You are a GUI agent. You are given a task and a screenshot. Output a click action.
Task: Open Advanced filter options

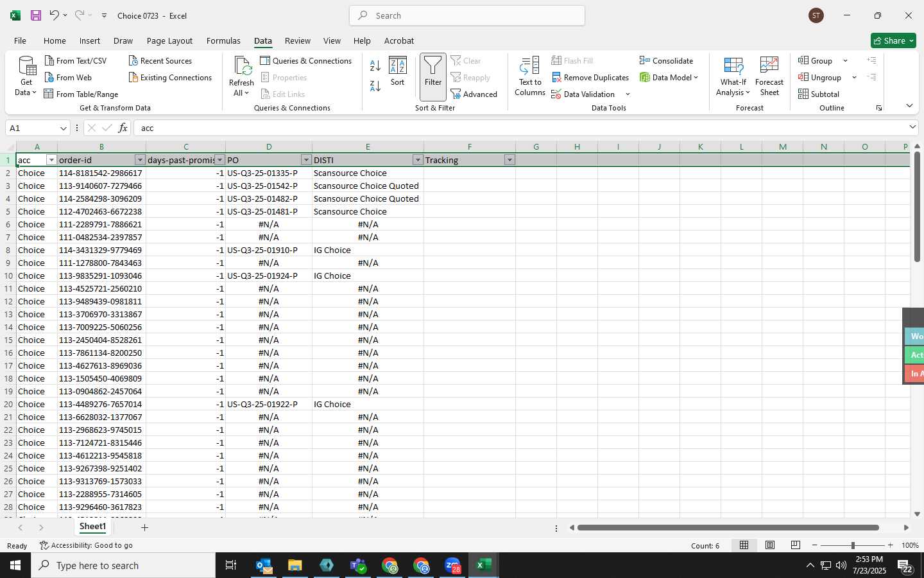474,94
